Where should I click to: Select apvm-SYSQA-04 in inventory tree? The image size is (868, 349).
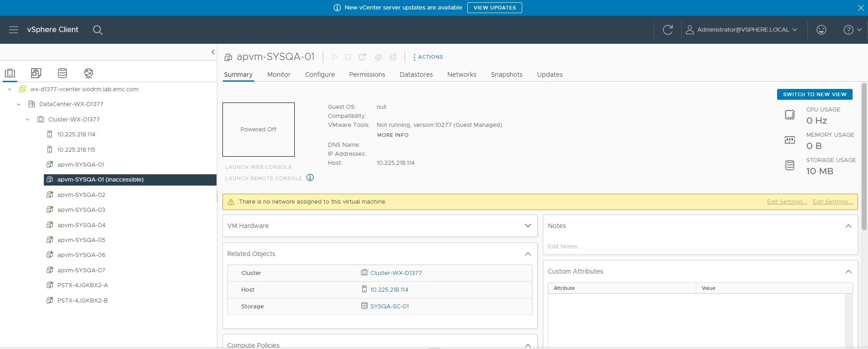pos(81,225)
